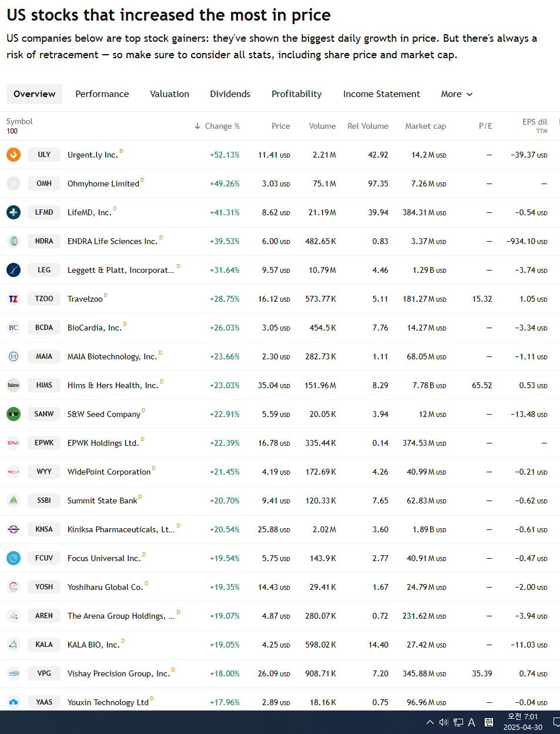560x734 pixels.
Task: Sort by the Price column header
Action: coord(281,126)
